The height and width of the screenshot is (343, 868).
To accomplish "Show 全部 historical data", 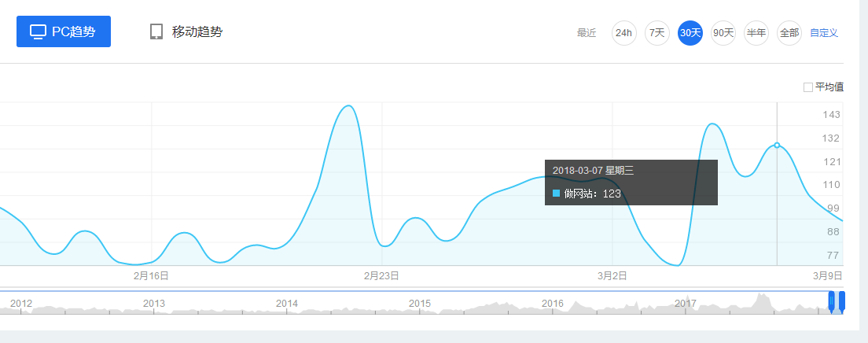I will (x=789, y=33).
